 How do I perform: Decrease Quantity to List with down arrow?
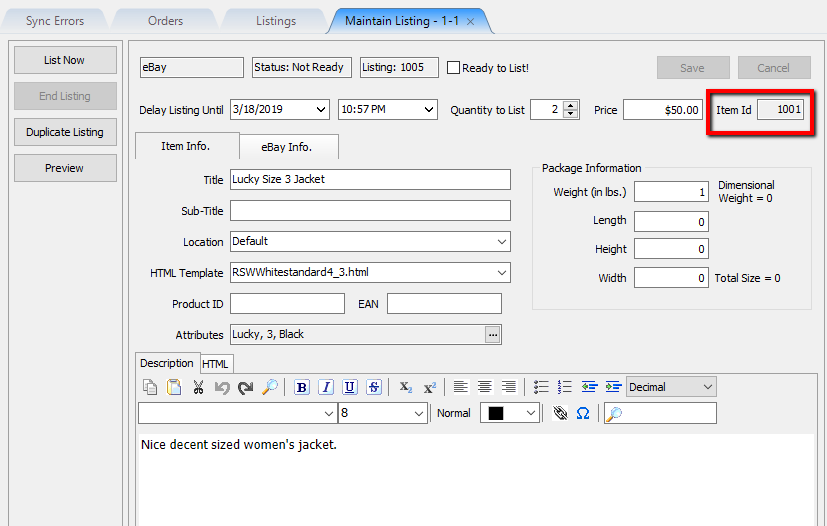click(x=570, y=114)
